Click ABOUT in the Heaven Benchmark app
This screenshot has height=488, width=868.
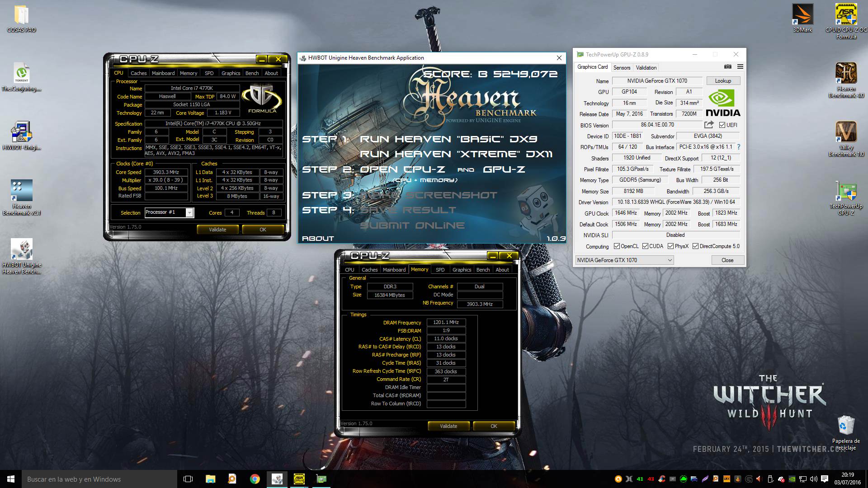(x=318, y=238)
